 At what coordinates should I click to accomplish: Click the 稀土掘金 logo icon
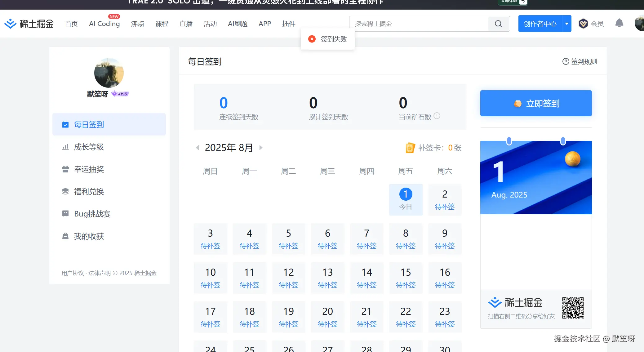[10, 23]
